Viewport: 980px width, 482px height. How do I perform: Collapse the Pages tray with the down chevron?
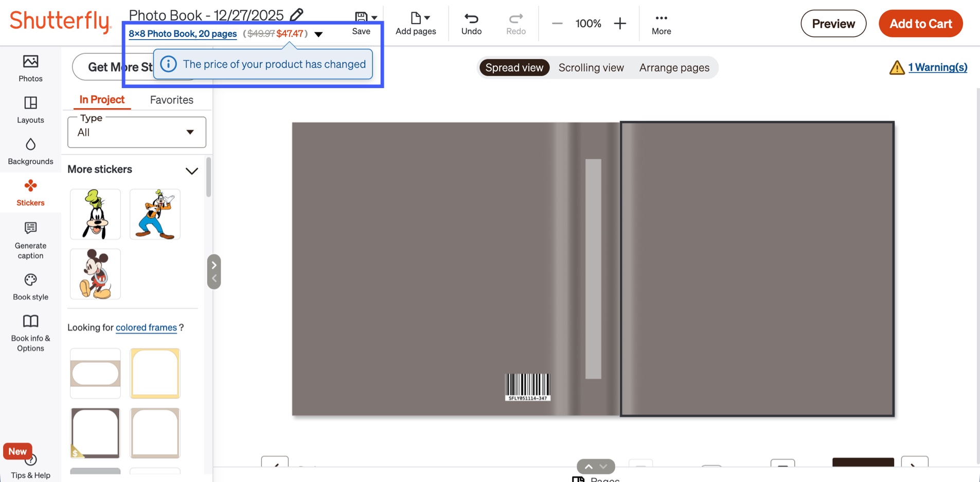[603, 467]
